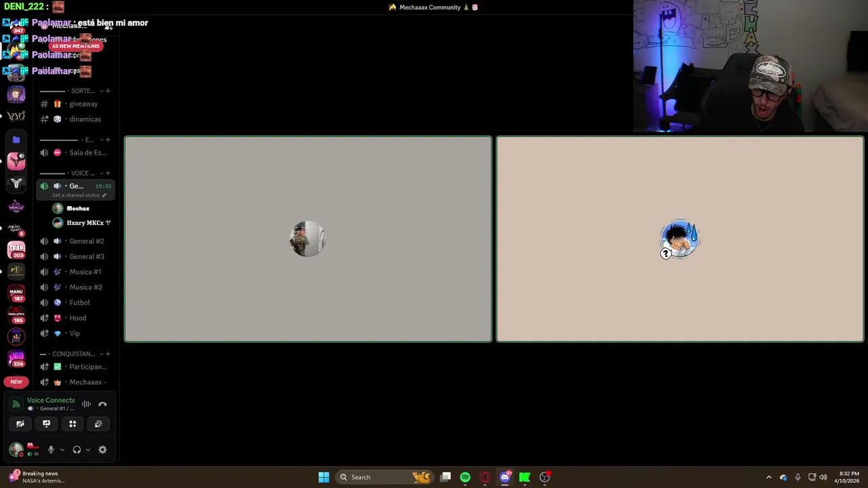Start screen sharing from voice panel
The height and width of the screenshot is (488, 868).
click(46, 424)
